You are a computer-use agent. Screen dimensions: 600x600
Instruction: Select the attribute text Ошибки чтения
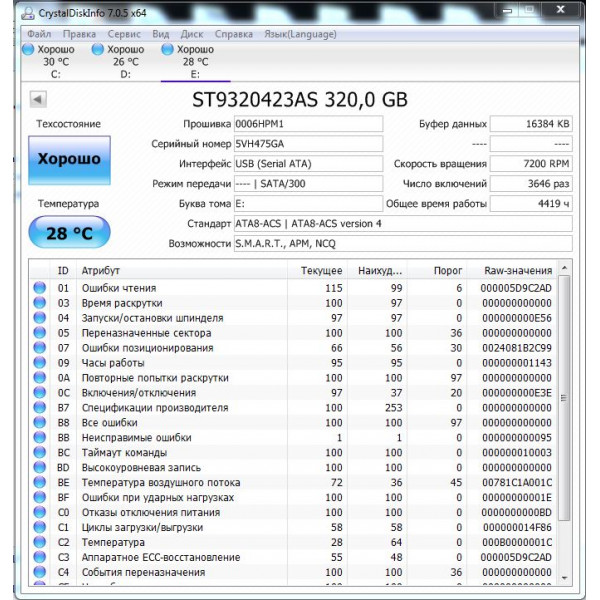tap(119, 288)
